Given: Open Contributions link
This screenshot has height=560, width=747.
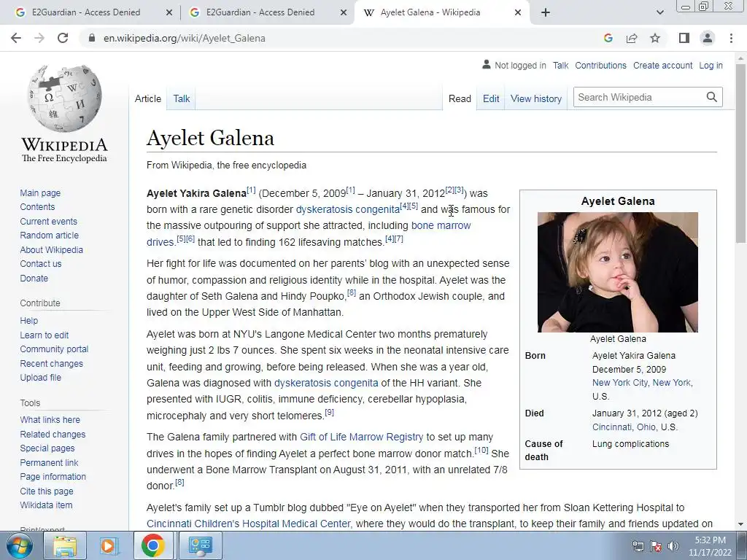Looking at the screenshot, I should (600, 65).
